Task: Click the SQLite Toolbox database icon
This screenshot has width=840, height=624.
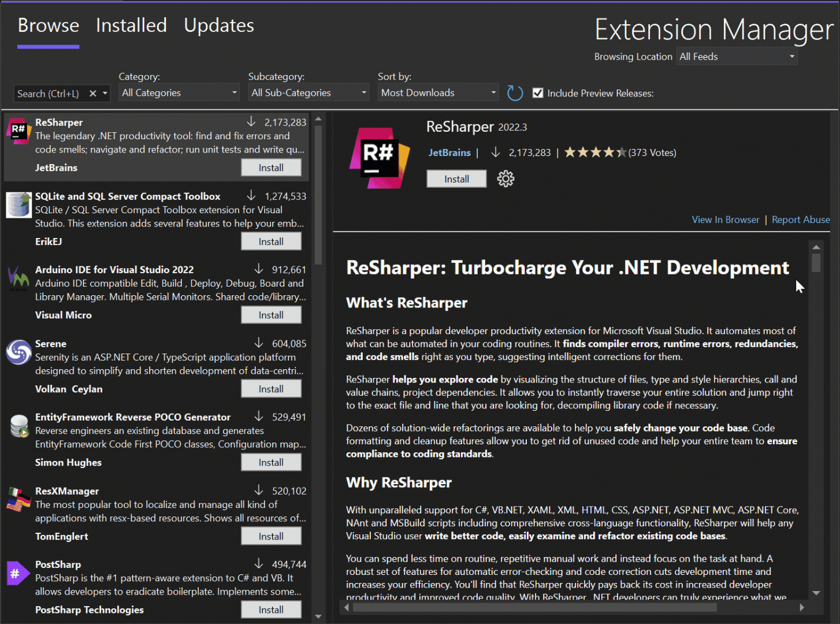Action: 18,205
